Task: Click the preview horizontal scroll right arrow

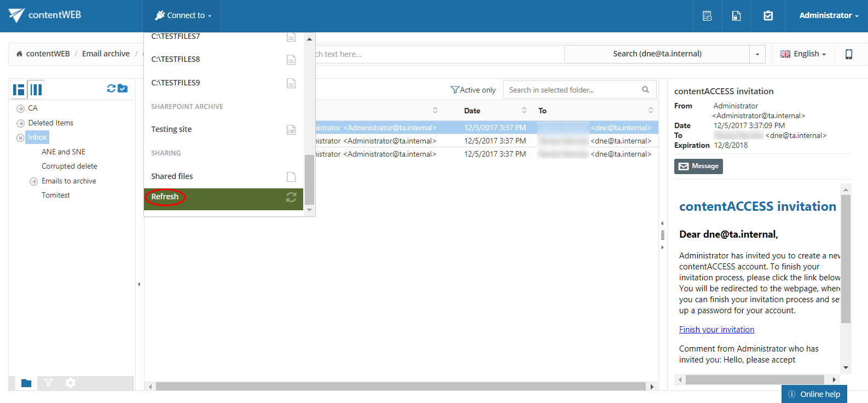Action: tap(834, 379)
